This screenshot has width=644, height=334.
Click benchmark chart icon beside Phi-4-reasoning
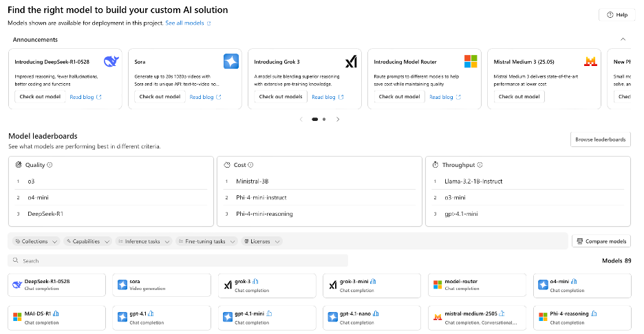[594, 313]
